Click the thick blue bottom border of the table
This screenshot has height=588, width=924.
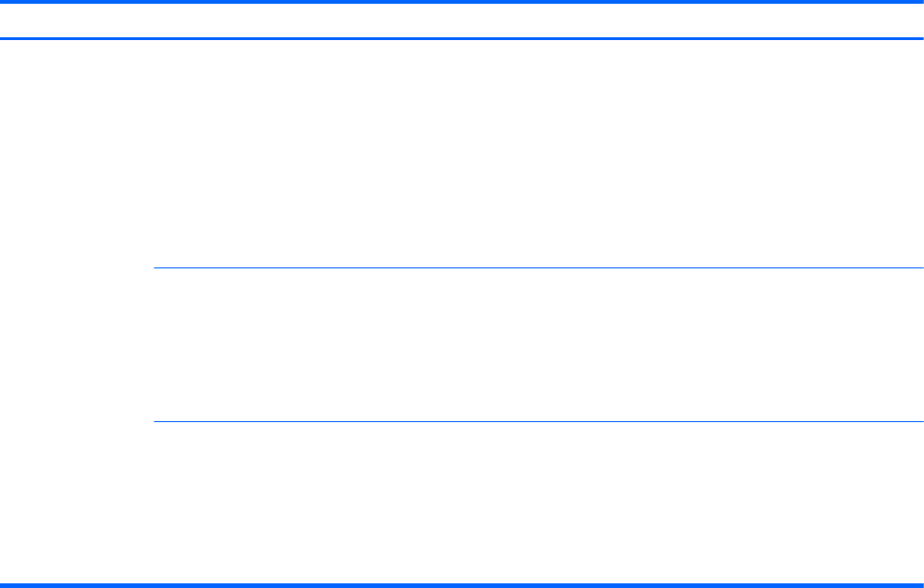click(x=462, y=585)
